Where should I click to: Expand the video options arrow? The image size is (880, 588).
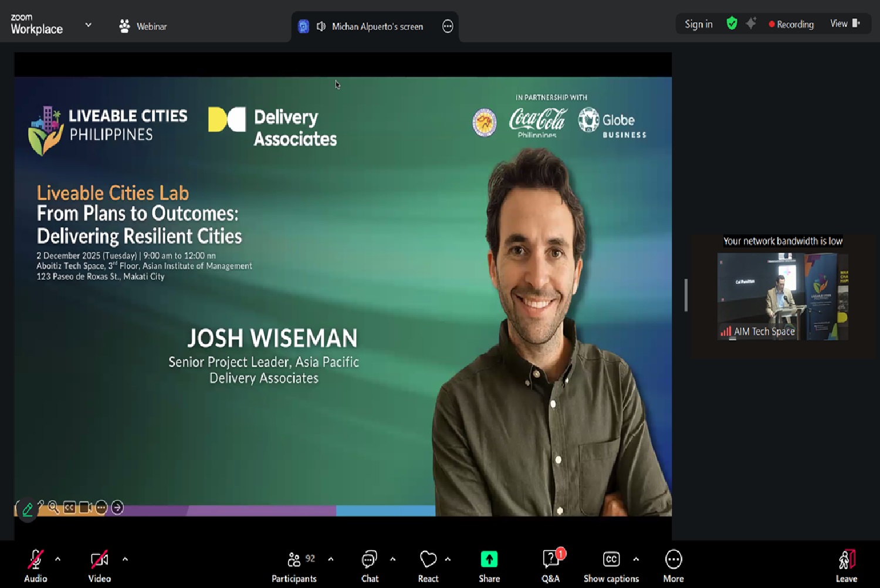pos(125,559)
